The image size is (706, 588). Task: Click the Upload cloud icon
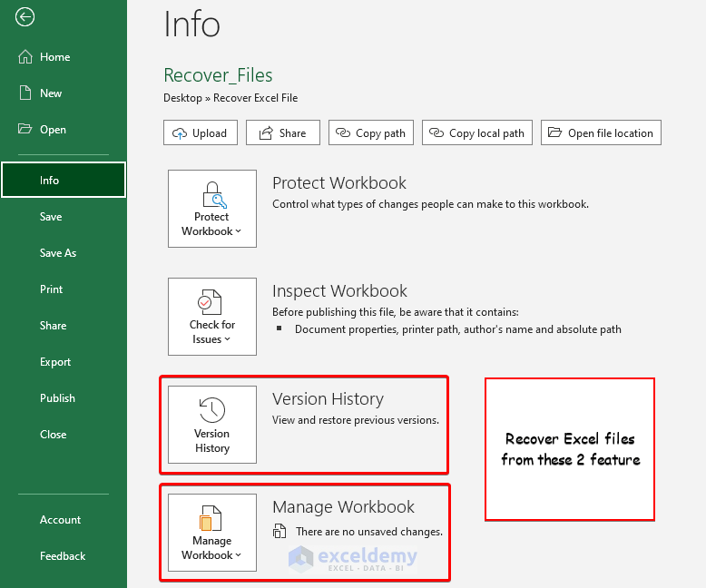click(x=180, y=133)
